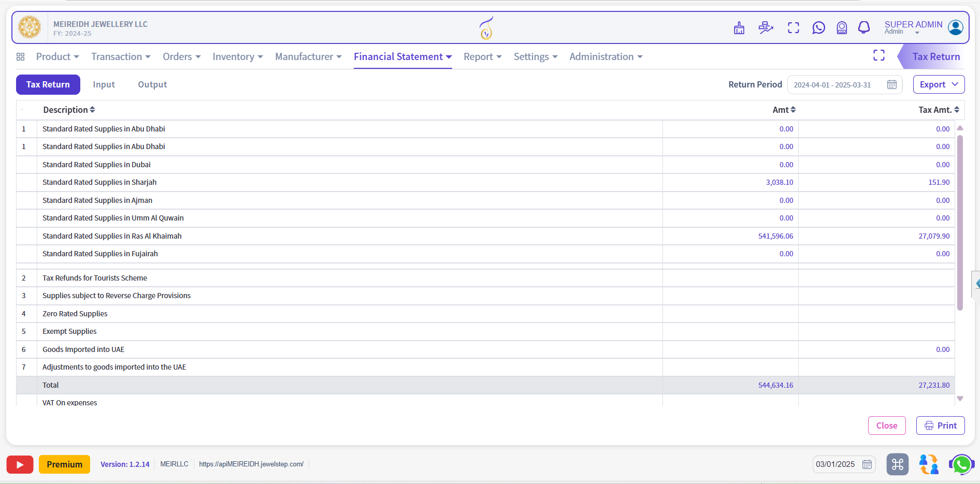Screen dimensions: 980x484
Task: Expand the Orders menu
Action: [x=182, y=57]
